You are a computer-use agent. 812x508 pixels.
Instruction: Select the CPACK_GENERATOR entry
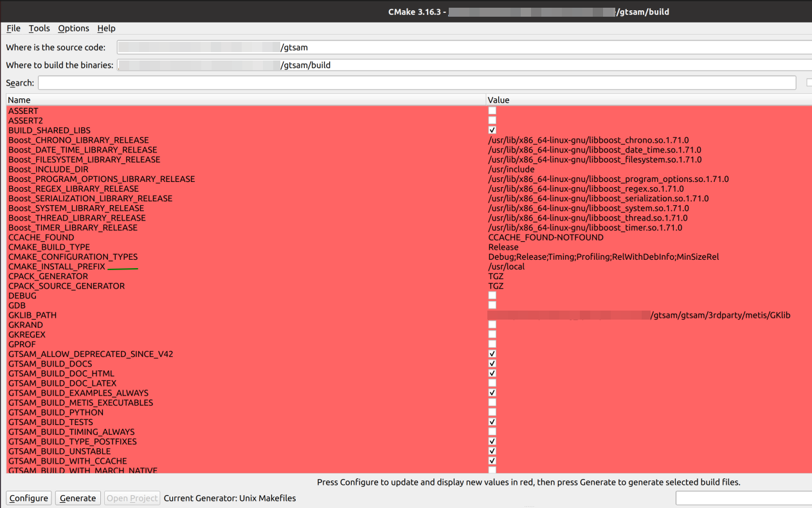point(48,276)
